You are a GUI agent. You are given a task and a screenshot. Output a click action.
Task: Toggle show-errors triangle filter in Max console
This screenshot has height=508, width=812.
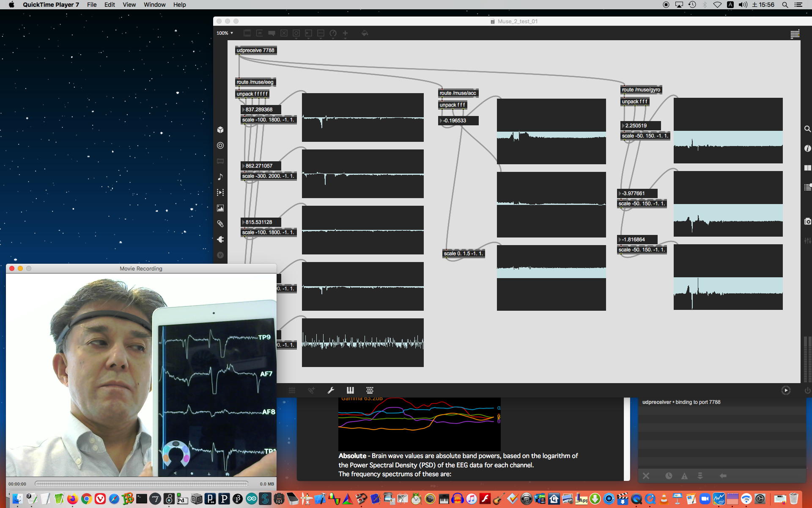pyautogui.click(x=684, y=476)
